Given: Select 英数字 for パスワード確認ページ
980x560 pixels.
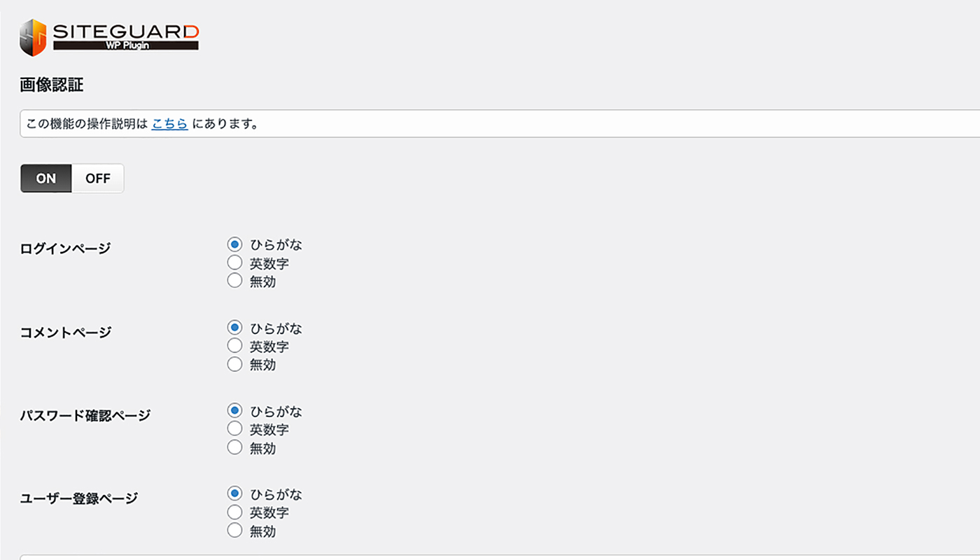Looking at the screenshot, I should pyautogui.click(x=234, y=429).
